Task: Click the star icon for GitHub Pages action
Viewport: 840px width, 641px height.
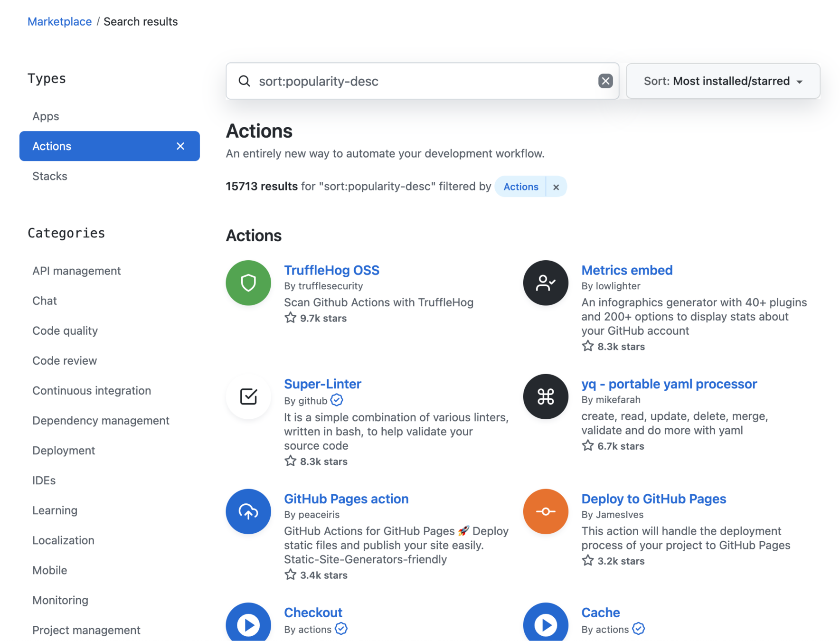Action: click(291, 575)
